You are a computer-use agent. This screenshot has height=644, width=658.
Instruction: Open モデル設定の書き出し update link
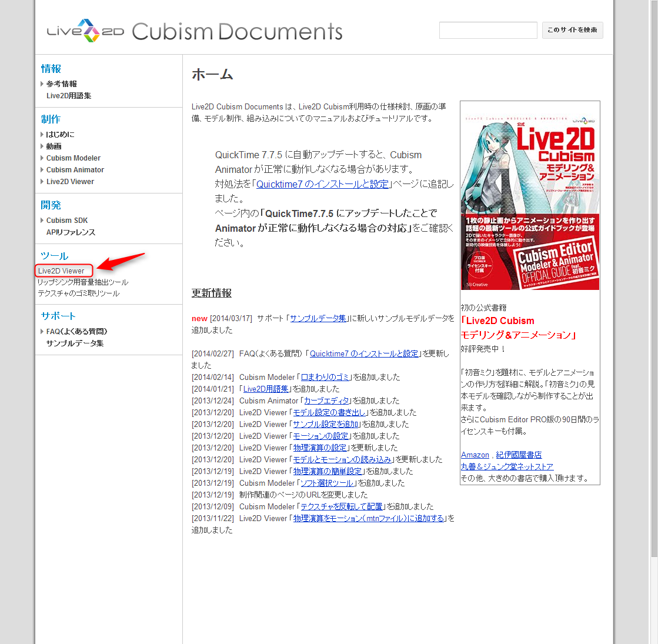click(x=329, y=412)
